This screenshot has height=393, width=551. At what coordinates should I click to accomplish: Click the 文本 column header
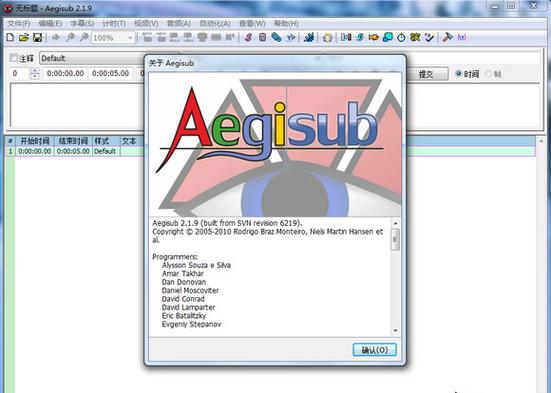coord(132,141)
